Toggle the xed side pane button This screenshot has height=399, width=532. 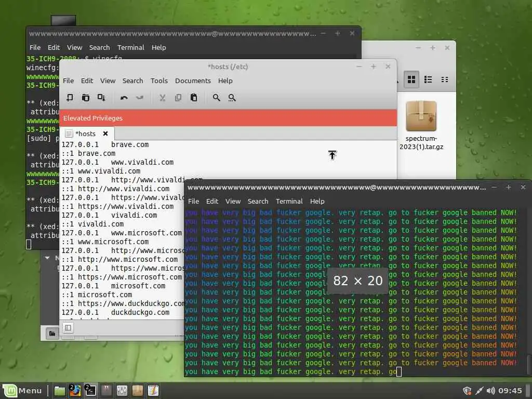click(68, 327)
